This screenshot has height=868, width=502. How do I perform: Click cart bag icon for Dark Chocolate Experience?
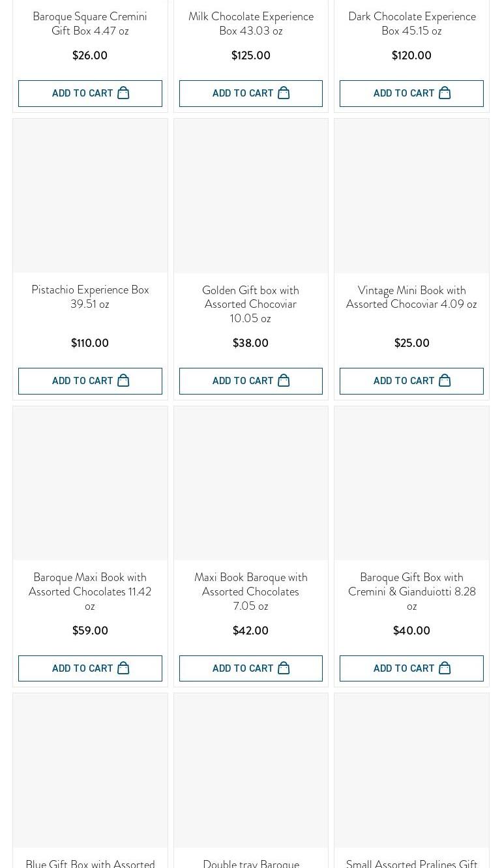point(445,93)
